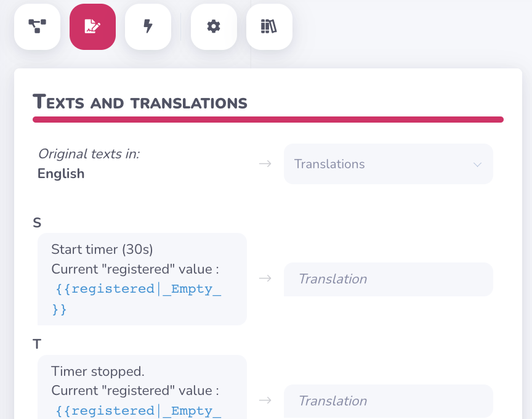This screenshot has width=532, height=419.
Task: Focus Translation field for Start timer text
Action: point(388,279)
